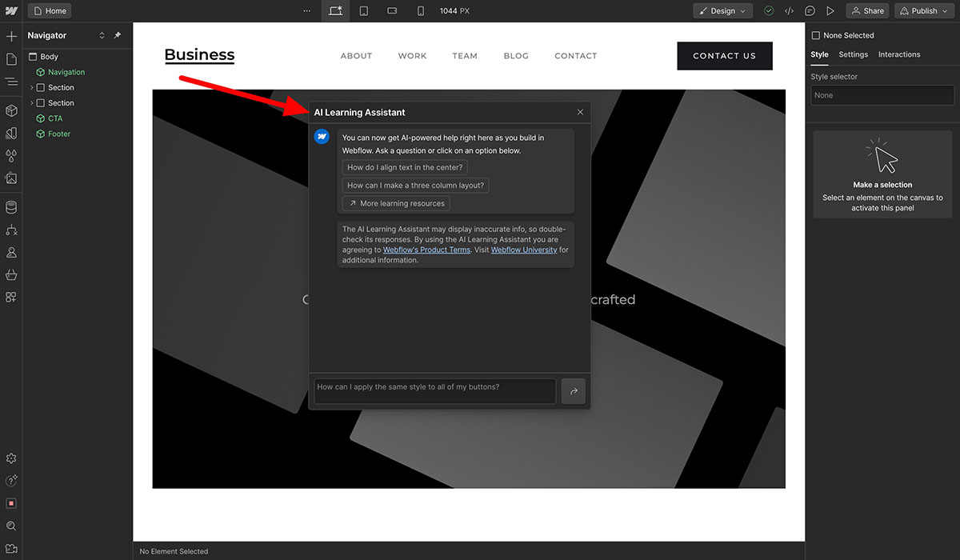Expand the first Section in Navigator

(x=32, y=87)
